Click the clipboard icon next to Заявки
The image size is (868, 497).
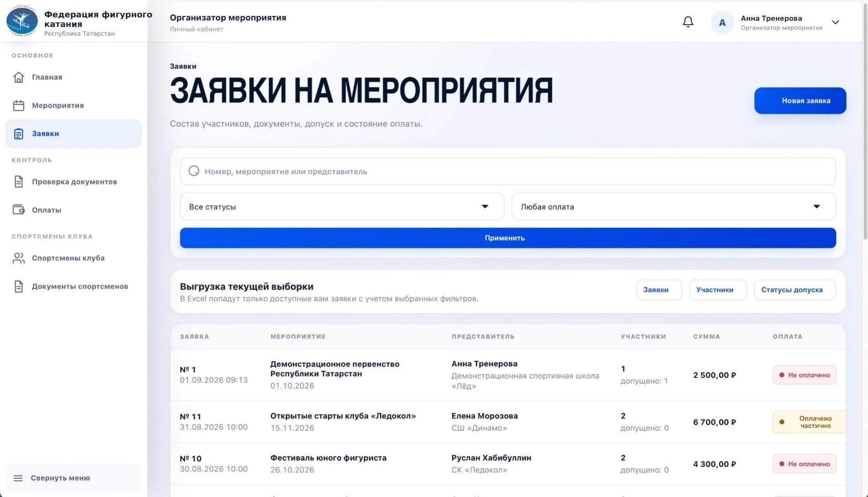point(19,134)
